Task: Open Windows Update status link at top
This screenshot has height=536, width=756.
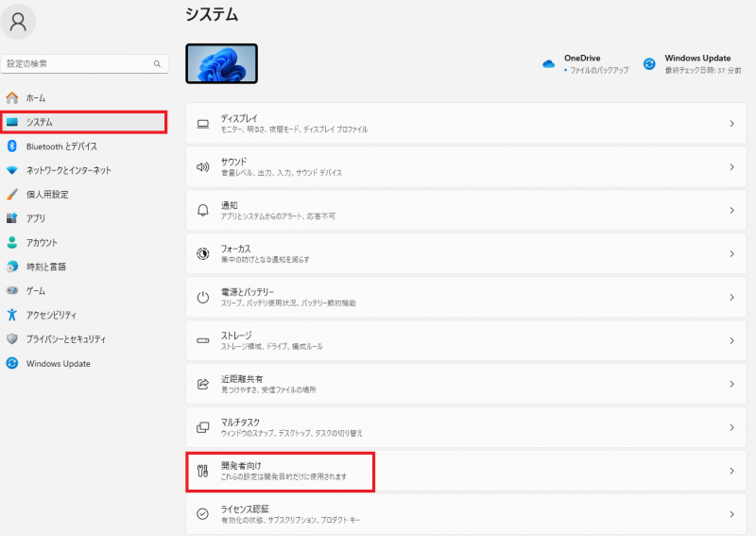Action: coord(696,63)
